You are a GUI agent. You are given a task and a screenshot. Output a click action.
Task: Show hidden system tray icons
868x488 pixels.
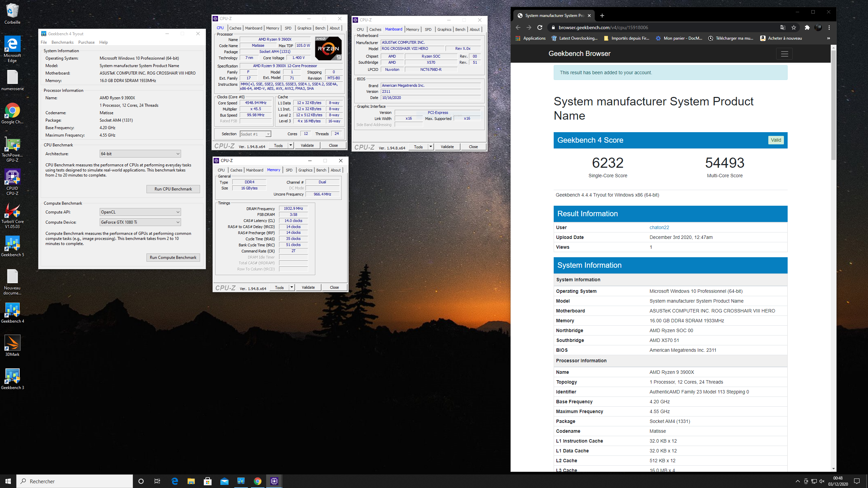tap(797, 481)
